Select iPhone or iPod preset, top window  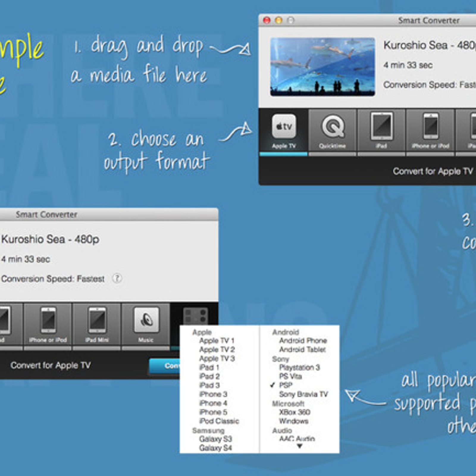[430, 132]
